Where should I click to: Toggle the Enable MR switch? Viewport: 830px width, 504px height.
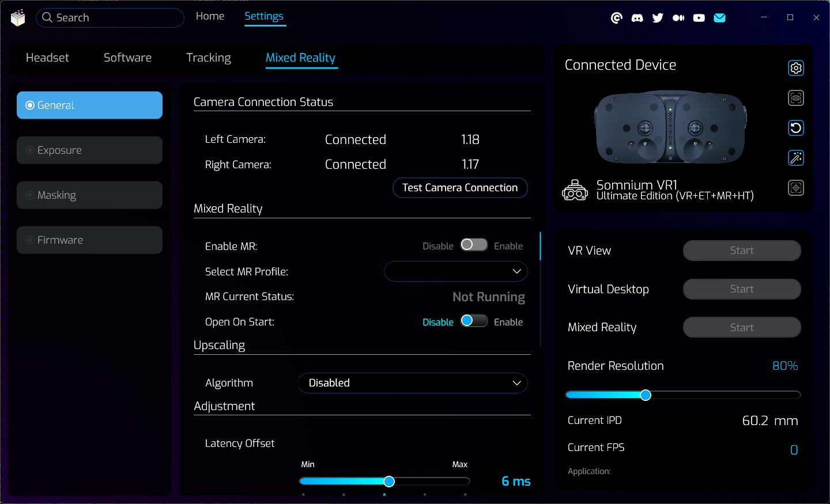pos(474,245)
